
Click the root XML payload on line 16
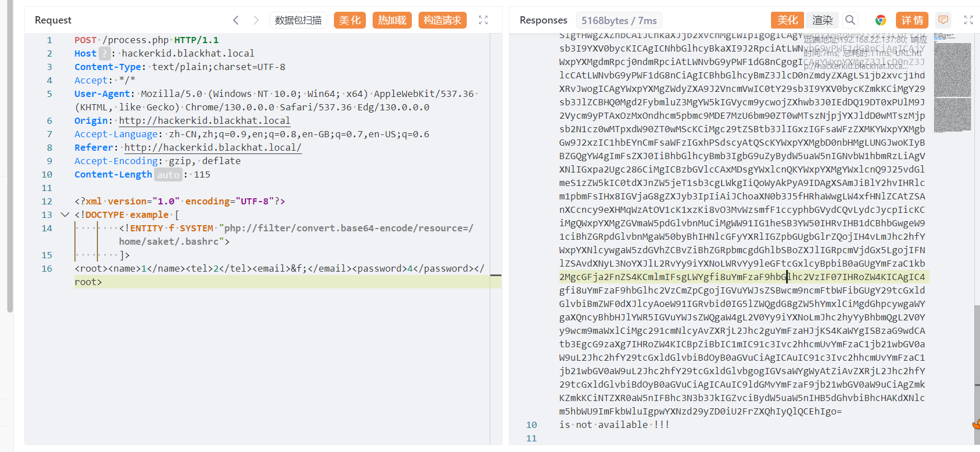click(x=280, y=275)
